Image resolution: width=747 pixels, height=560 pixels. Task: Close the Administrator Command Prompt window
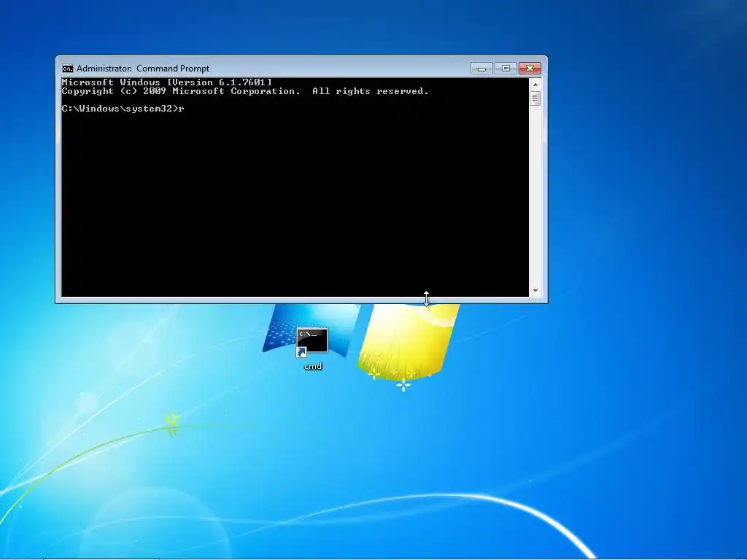530,69
